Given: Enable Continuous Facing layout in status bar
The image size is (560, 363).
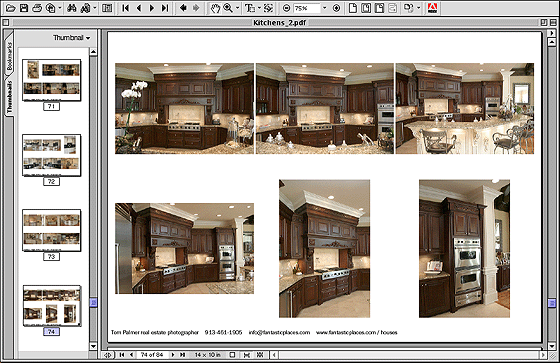Looking at the screenshot, I should 260,355.
